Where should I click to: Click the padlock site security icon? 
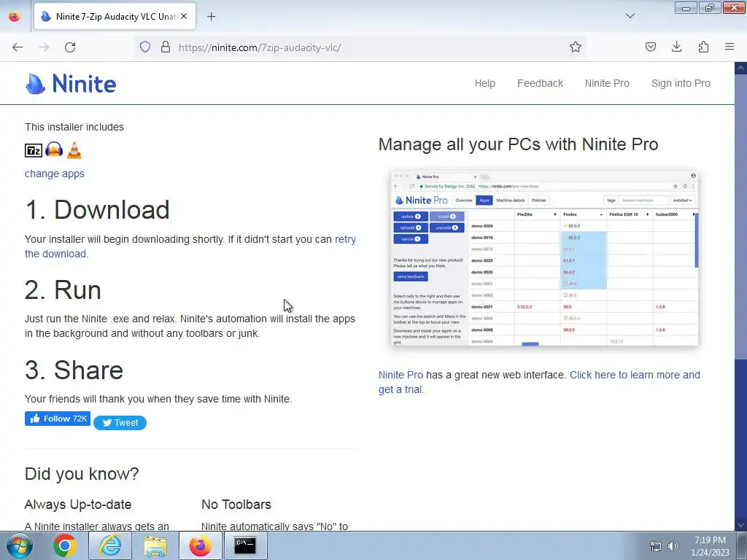[x=166, y=47]
